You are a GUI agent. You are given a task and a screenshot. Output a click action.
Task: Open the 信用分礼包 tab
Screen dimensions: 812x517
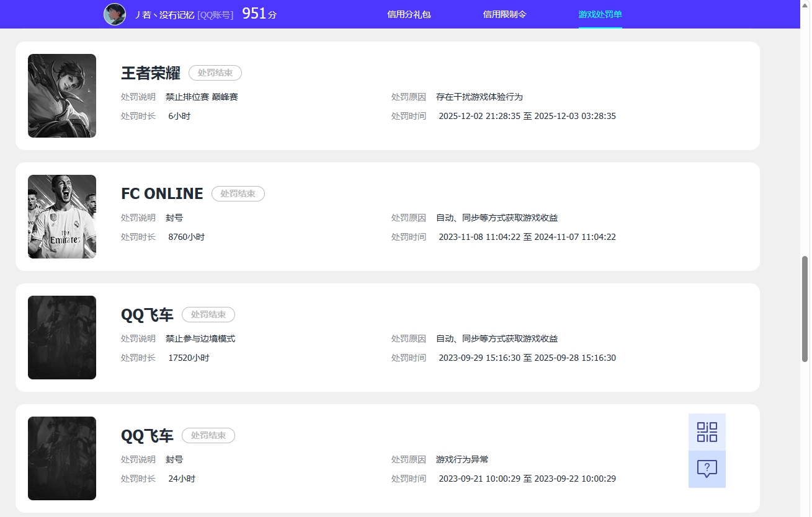click(x=409, y=14)
